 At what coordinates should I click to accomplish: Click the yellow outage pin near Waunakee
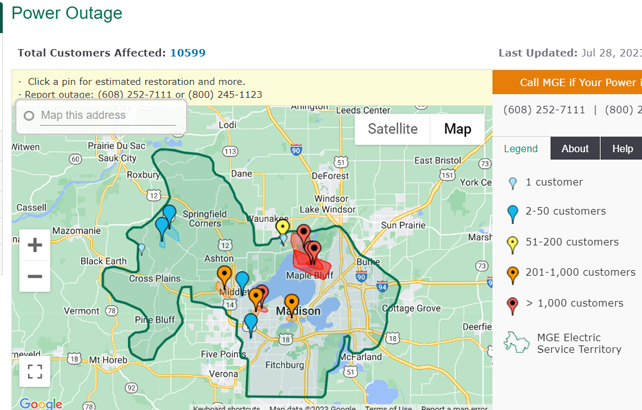(x=283, y=229)
